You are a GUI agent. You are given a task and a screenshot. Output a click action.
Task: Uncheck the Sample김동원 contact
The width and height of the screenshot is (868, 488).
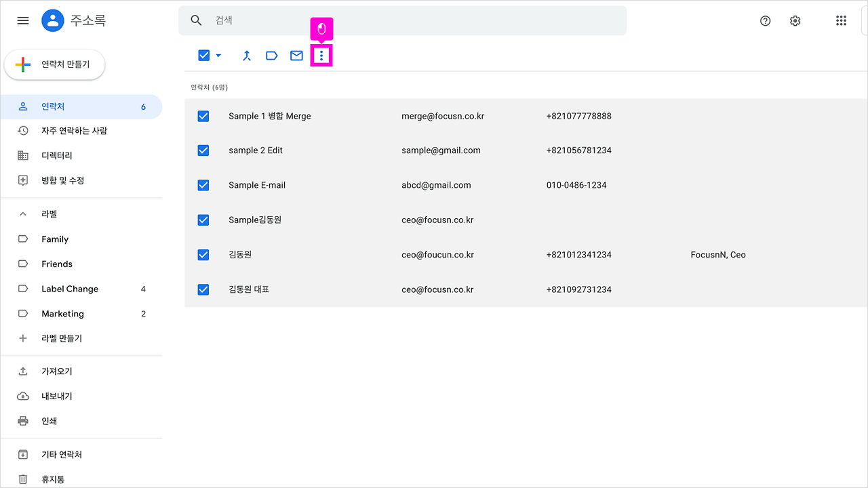click(203, 220)
